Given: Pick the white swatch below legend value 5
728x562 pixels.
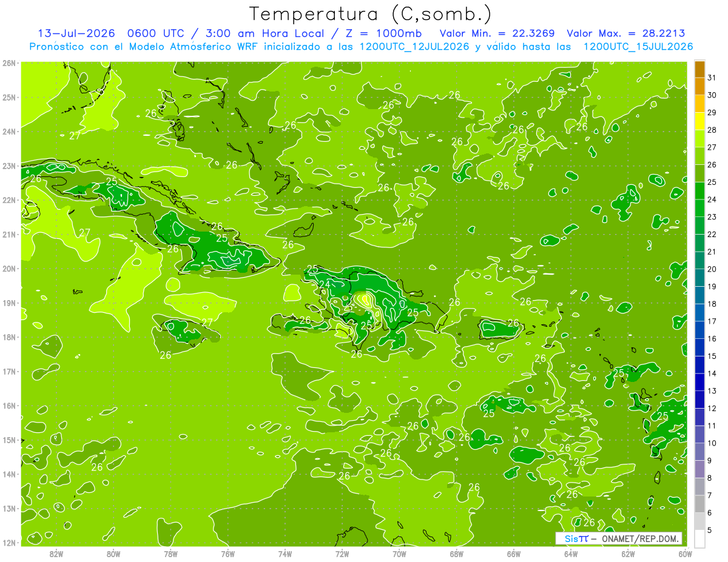Looking at the screenshot, I should pyautogui.click(x=699, y=538).
